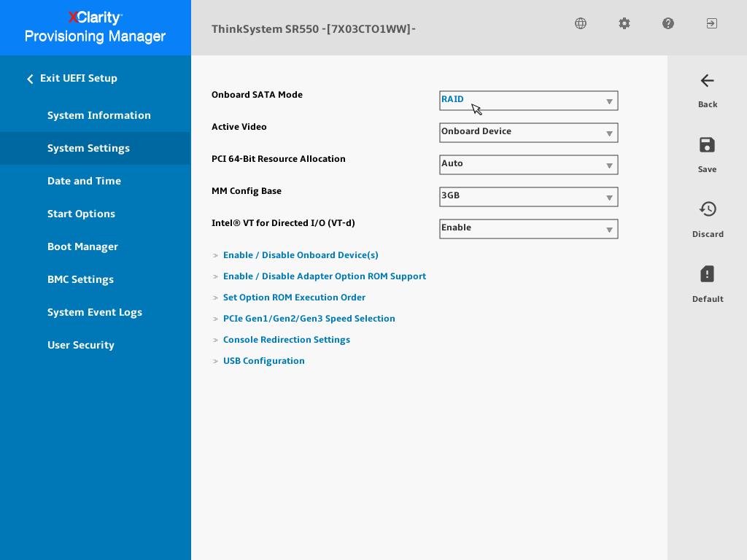Image resolution: width=747 pixels, height=560 pixels.
Task: Click the settings gear icon in header
Action: 624,23
